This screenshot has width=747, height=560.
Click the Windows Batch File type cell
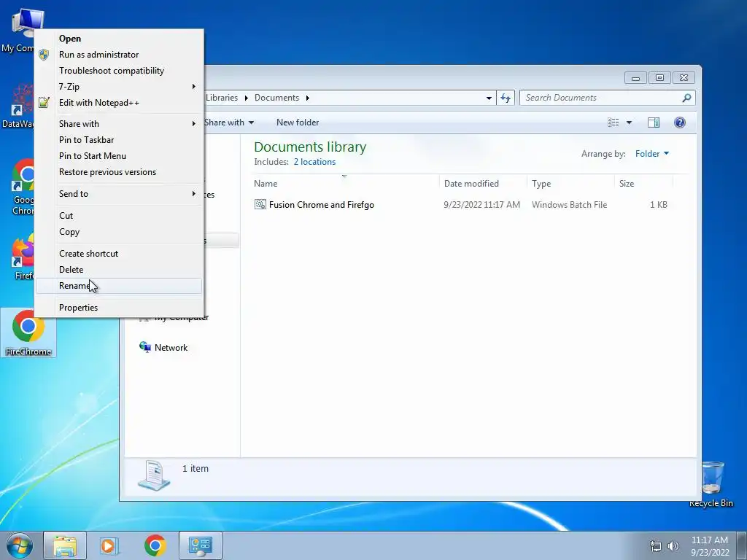click(569, 205)
